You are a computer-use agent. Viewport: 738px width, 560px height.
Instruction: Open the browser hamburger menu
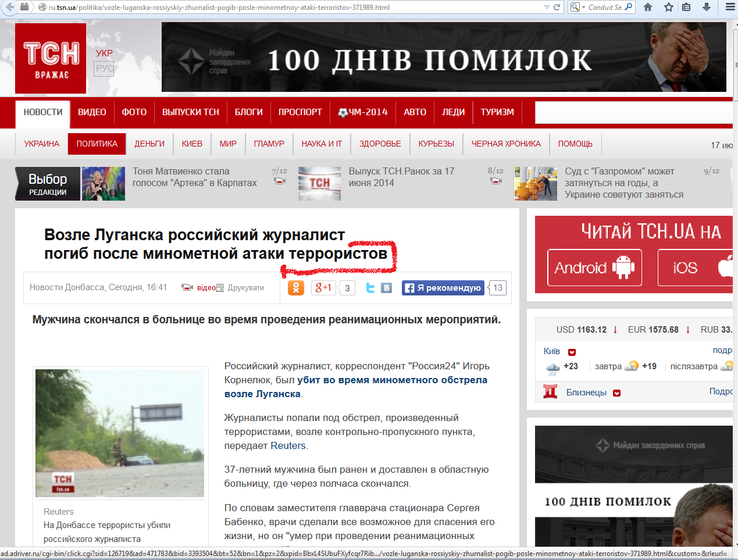tap(730, 7)
